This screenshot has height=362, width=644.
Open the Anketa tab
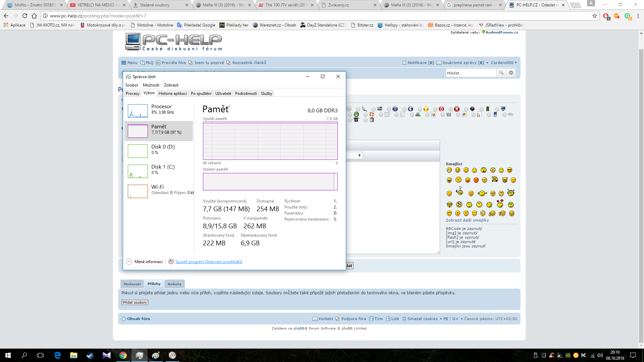(174, 284)
